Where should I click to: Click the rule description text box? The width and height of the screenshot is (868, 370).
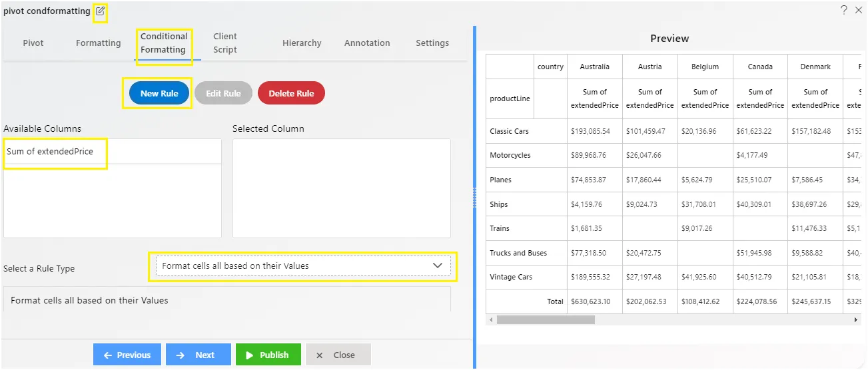tap(227, 299)
